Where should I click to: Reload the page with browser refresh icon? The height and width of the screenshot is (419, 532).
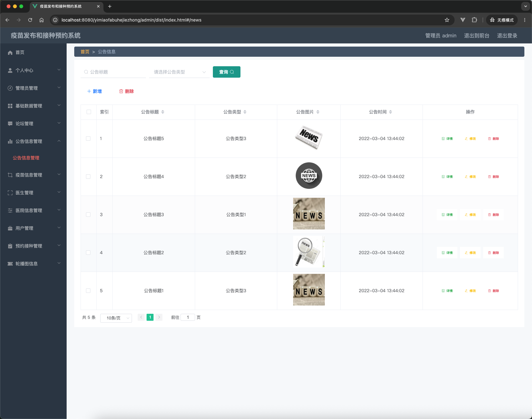[x=30, y=20]
